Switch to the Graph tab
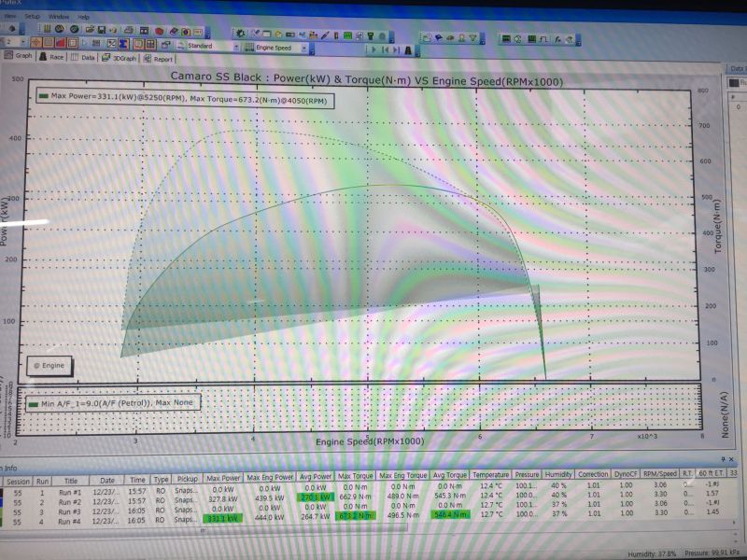Screen dimensions: 747x560 [x=18, y=55]
